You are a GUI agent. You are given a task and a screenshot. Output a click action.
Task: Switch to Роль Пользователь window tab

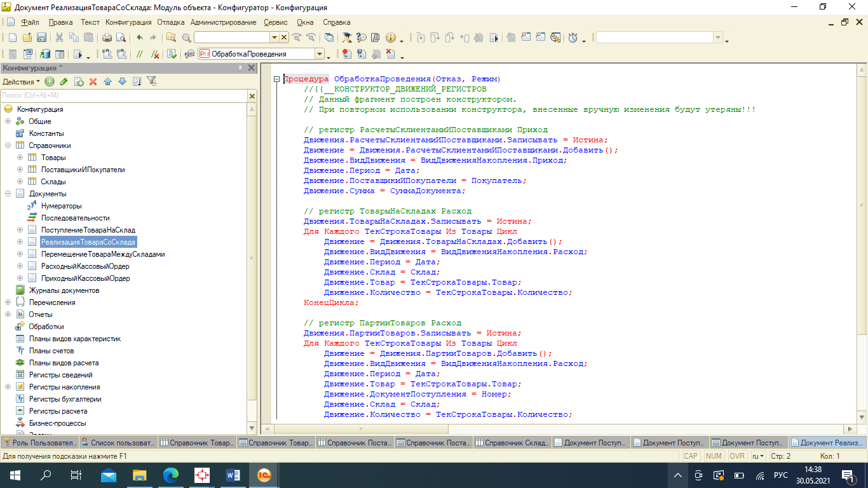point(39,443)
